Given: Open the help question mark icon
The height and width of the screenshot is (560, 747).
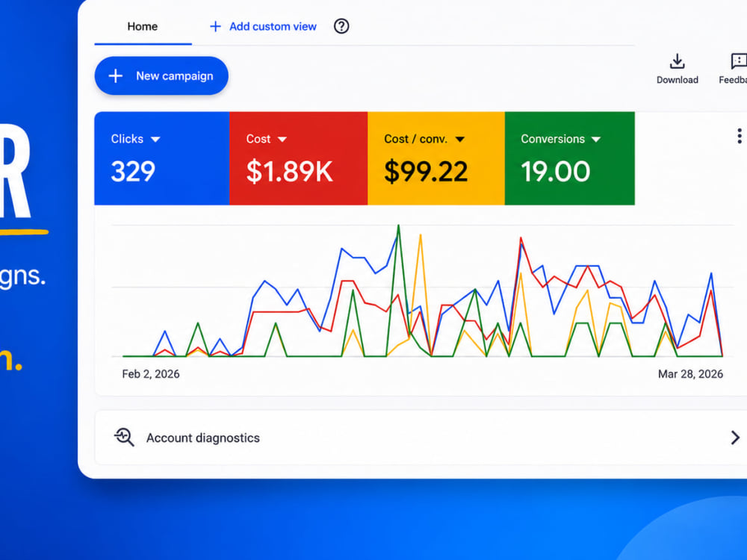Looking at the screenshot, I should [x=341, y=26].
